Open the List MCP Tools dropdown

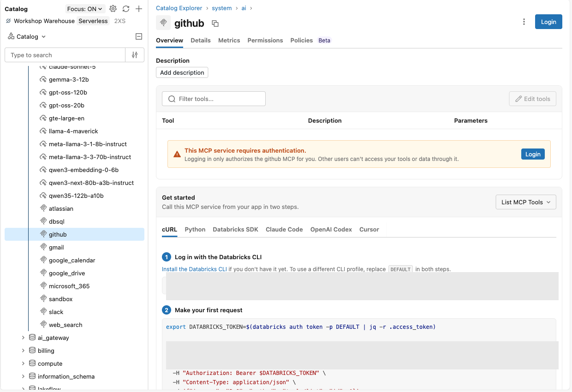526,202
